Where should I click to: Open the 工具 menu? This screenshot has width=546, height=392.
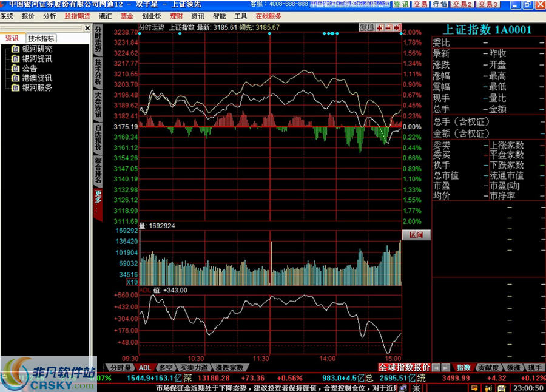tap(241, 16)
